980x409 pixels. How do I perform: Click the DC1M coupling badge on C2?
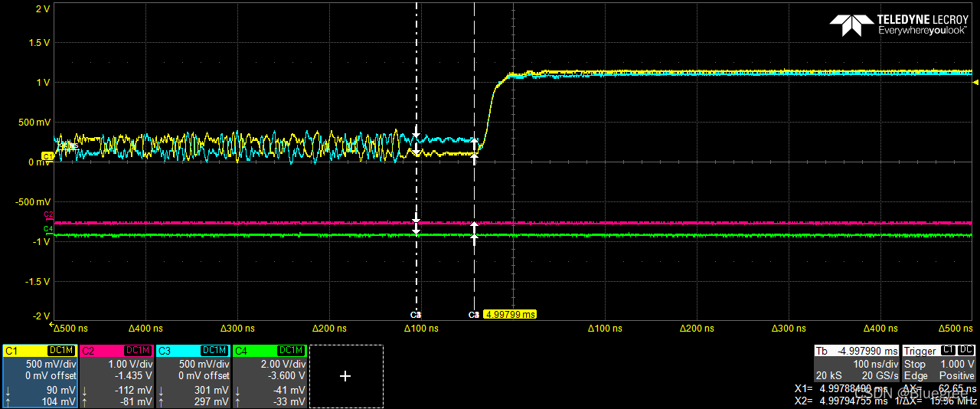(138, 351)
